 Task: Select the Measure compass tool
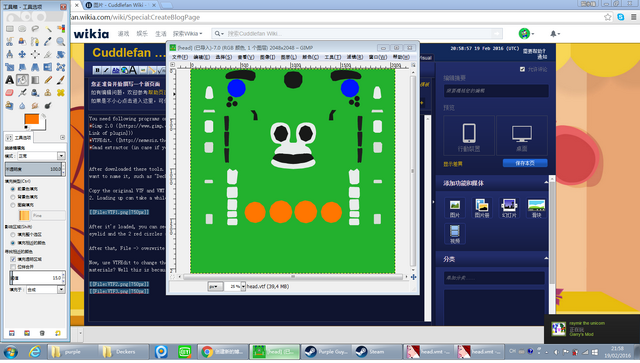9,54
